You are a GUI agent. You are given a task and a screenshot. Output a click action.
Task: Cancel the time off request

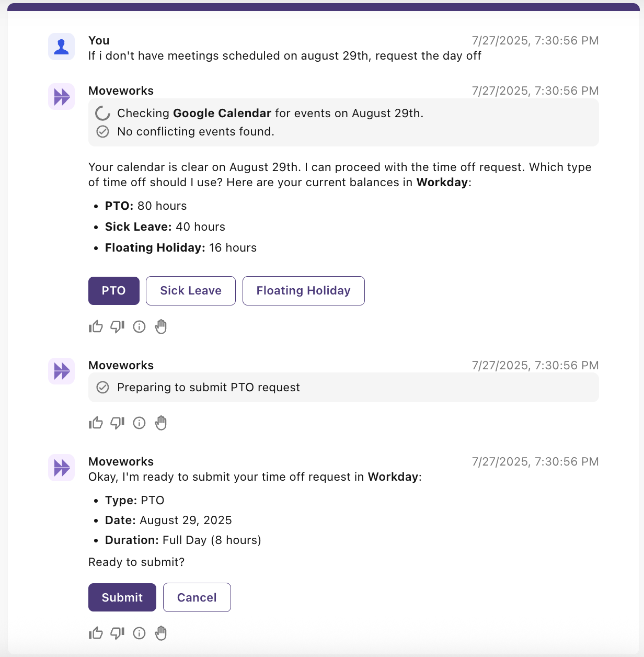[x=197, y=597]
